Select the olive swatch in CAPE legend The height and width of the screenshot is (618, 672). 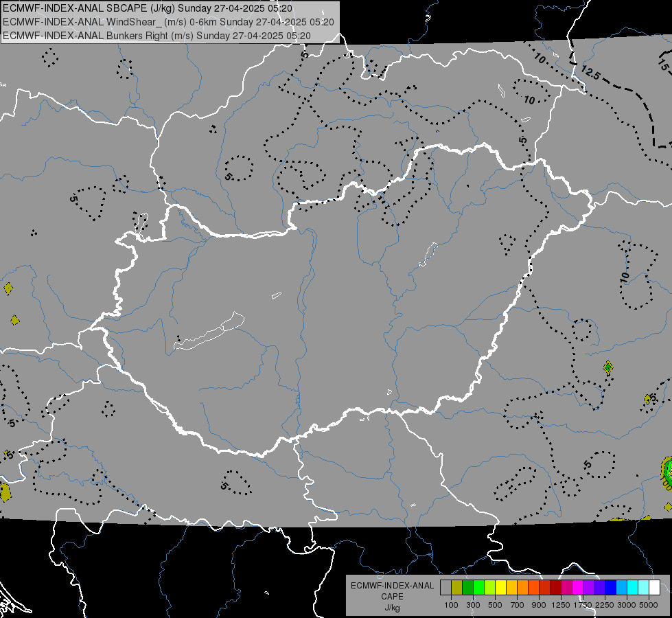457,588
